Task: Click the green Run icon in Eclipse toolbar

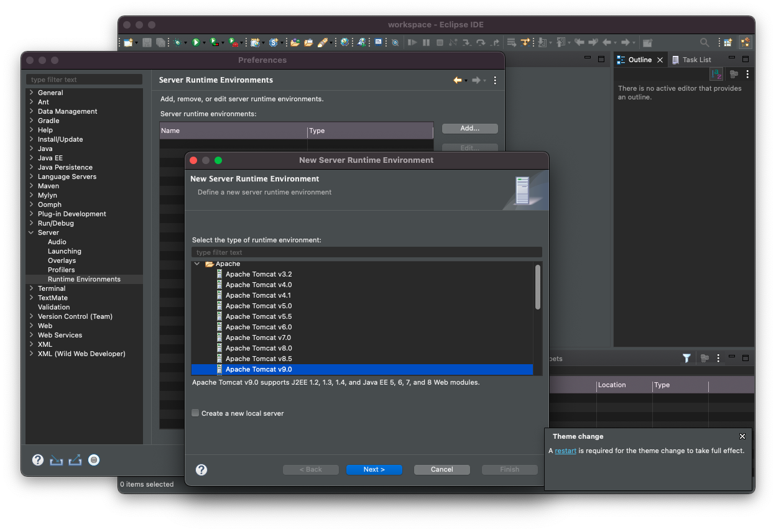Action: pyautogui.click(x=196, y=42)
